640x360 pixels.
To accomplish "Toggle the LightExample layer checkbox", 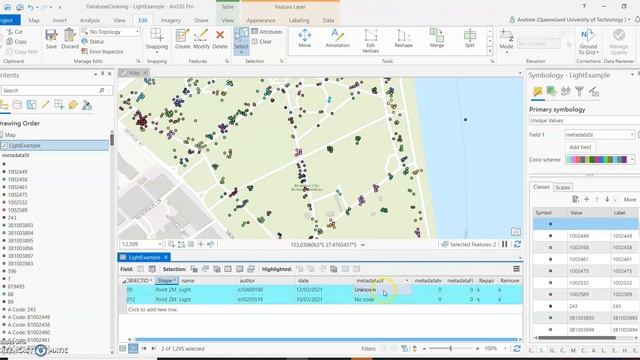I will point(4,145).
